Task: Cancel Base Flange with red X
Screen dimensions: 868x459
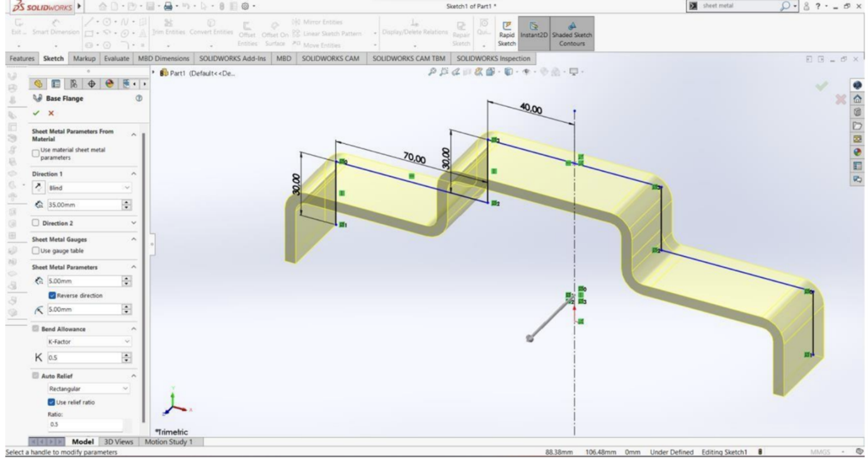Action: click(51, 113)
